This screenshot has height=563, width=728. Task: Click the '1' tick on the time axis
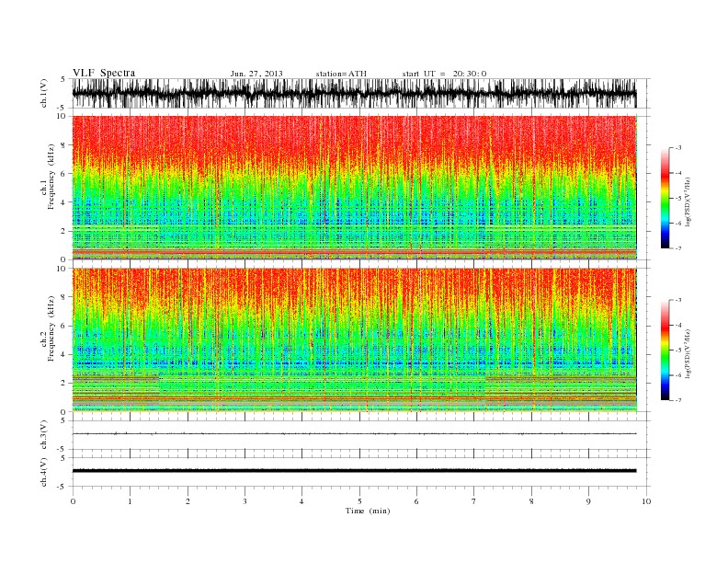(130, 501)
